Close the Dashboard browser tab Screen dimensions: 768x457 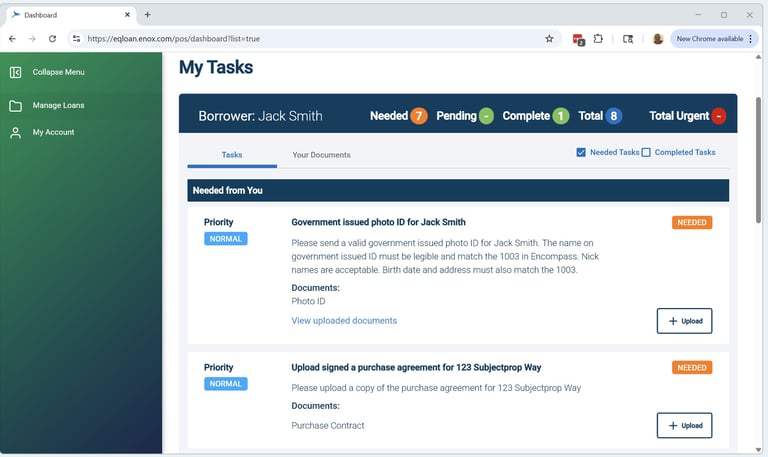pos(127,15)
